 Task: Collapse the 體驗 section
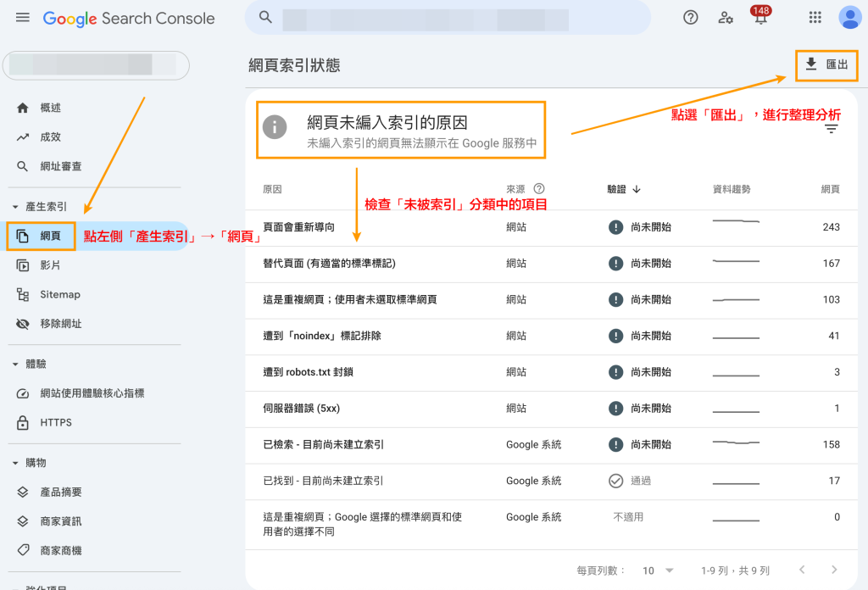pos(15,365)
